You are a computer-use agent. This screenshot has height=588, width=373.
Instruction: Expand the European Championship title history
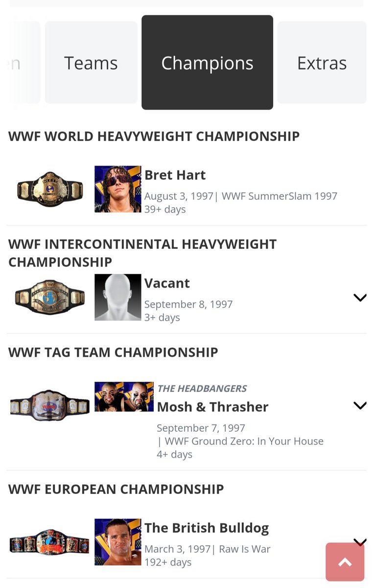click(360, 541)
